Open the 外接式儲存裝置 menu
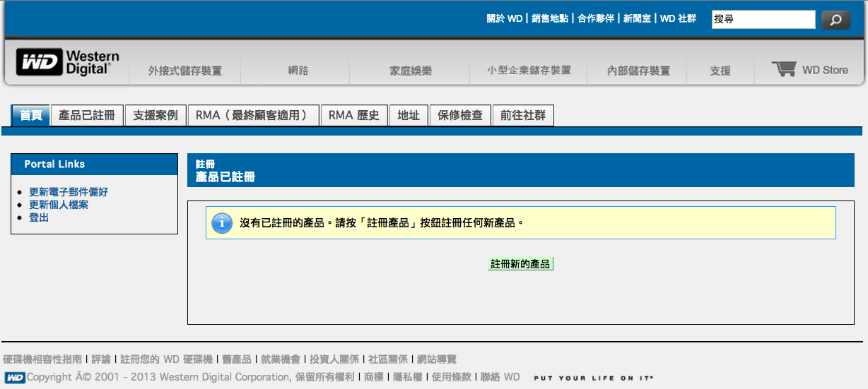The width and height of the screenshot is (868, 389). tap(185, 71)
